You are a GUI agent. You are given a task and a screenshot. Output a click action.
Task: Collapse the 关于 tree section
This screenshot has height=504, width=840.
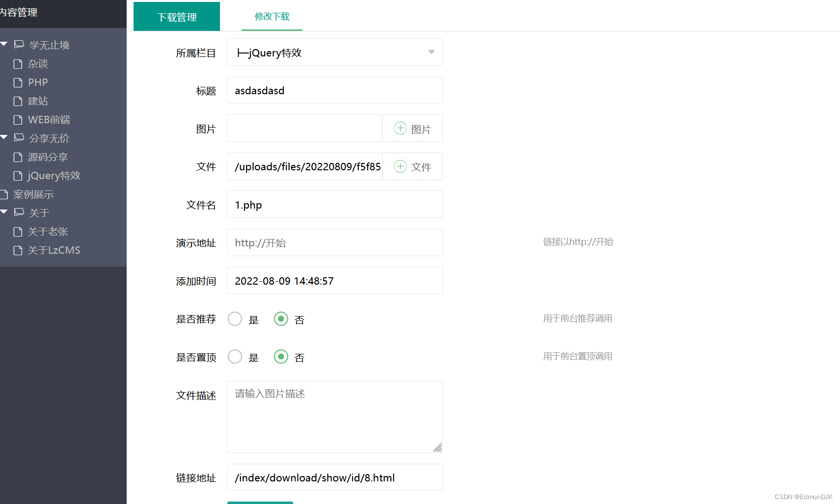4,212
